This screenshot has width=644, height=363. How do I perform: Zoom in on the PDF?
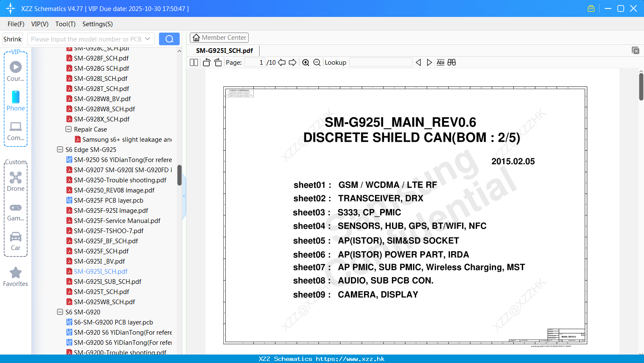[x=306, y=62]
